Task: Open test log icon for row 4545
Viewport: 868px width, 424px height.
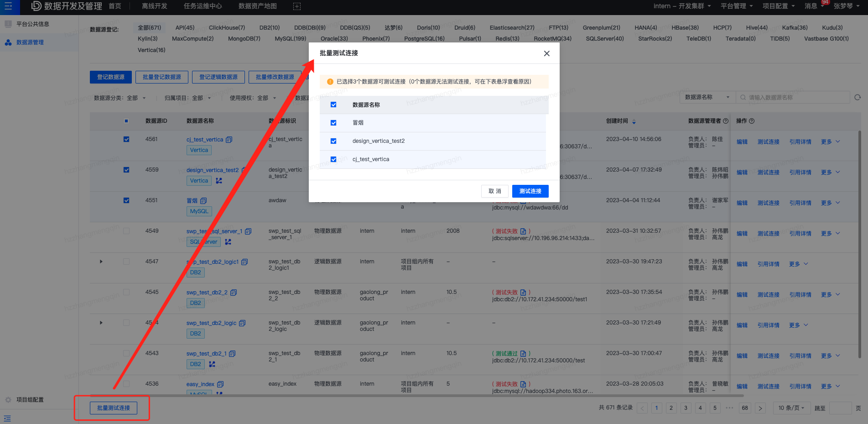Action: [523, 293]
